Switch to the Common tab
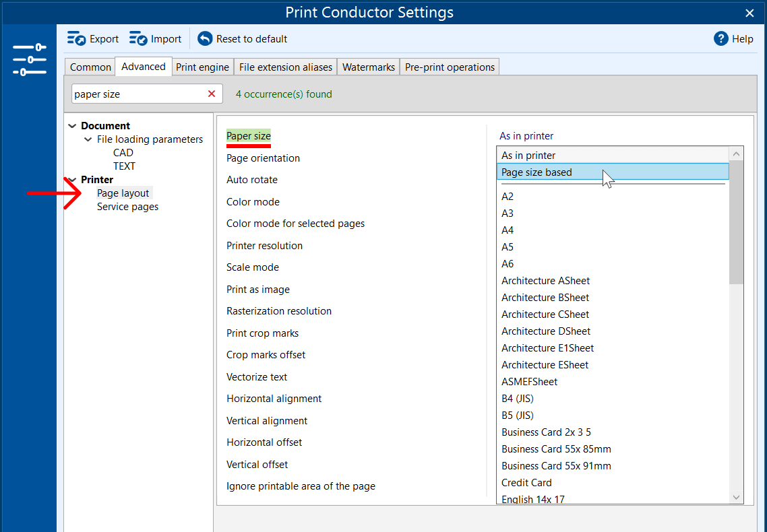 [90, 67]
